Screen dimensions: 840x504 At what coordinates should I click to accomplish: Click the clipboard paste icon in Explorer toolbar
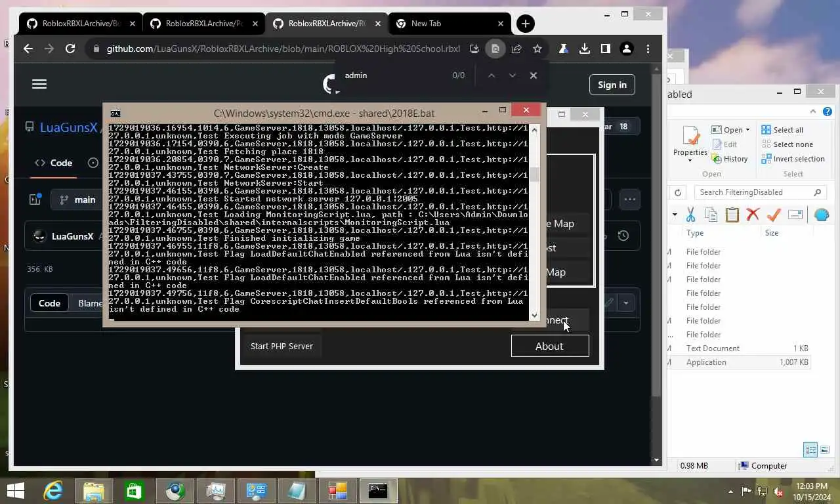(732, 215)
